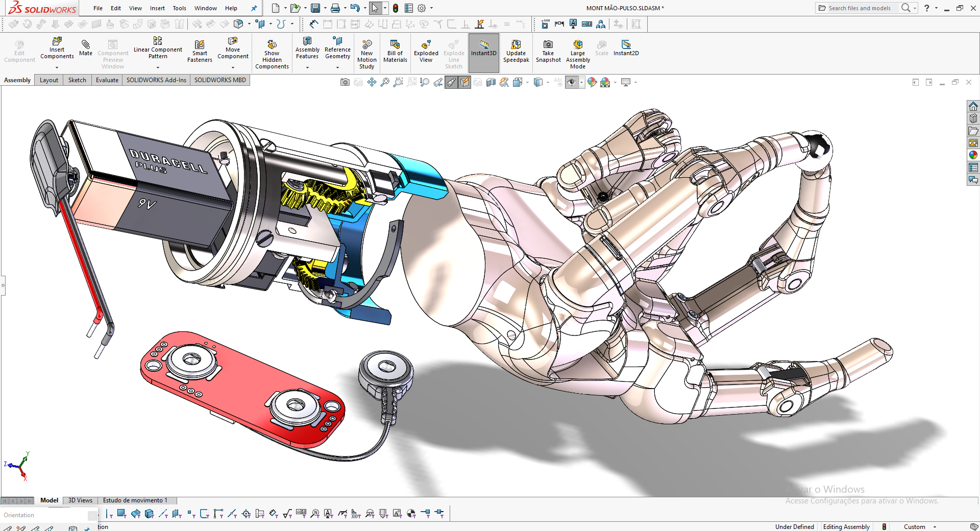Expand the View Orientation dropdown
Screen dimensions: 980x531
click(527, 82)
